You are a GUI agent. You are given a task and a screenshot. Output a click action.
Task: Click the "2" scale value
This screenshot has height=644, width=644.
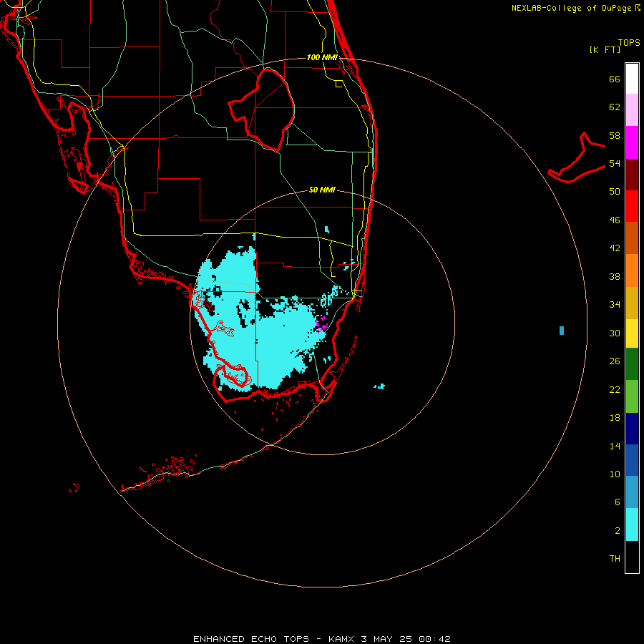click(x=618, y=531)
